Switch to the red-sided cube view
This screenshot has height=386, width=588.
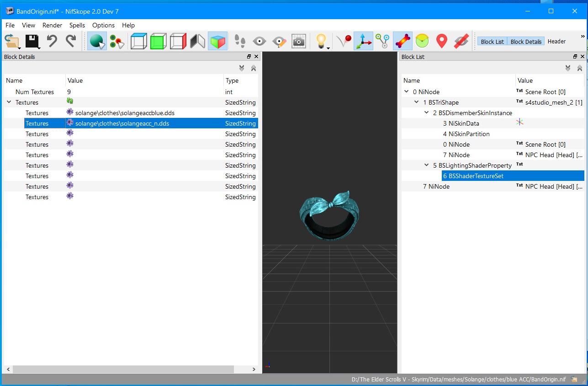[178, 42]
